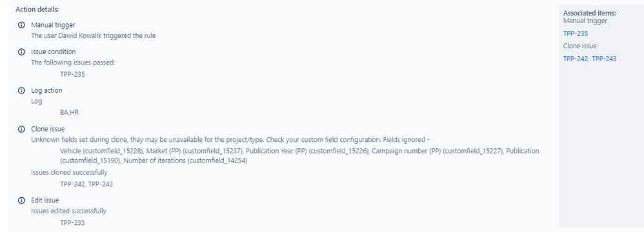Click TPP-235 under Issues edited successfully

point(72,222)
